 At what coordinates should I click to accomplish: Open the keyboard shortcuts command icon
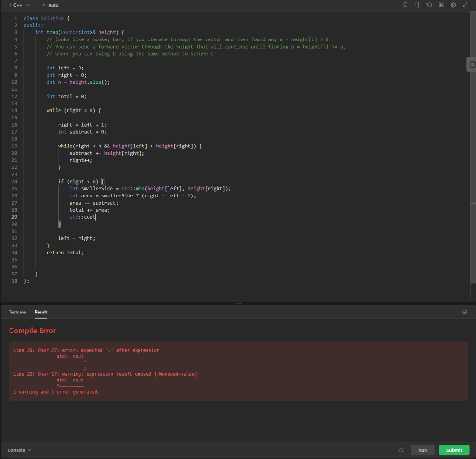coord(441,5)
